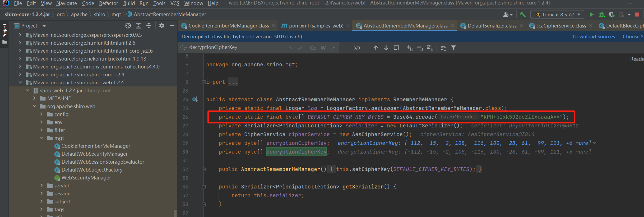Stop the running process red square

click(637, 15)
